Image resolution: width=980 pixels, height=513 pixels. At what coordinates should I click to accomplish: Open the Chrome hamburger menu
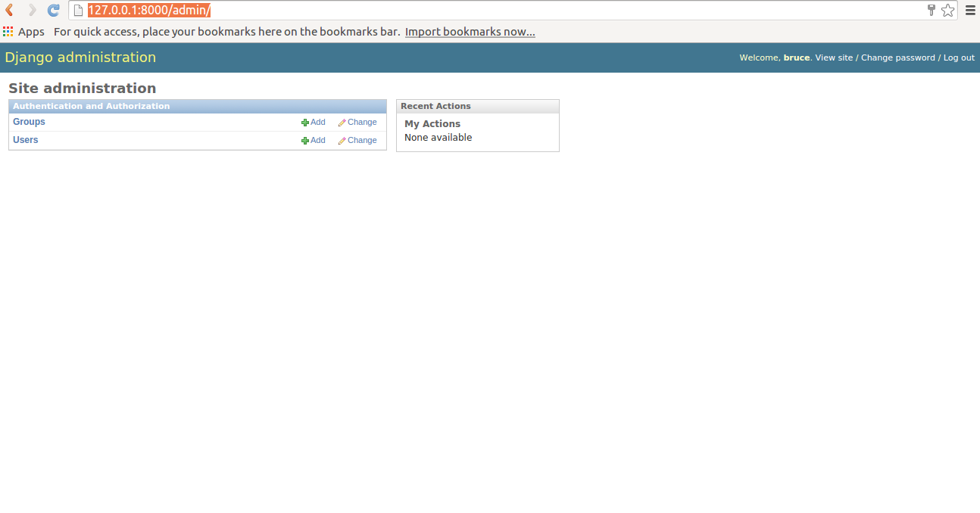970,11
